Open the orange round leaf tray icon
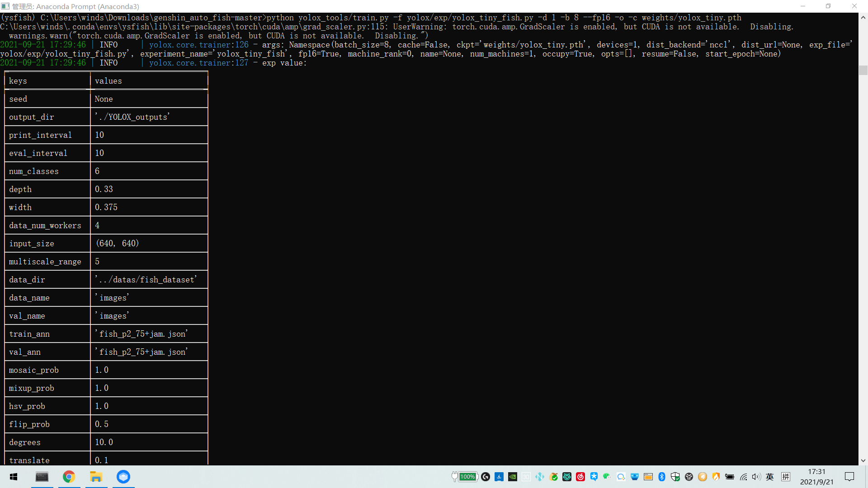The width and height of the screenshot is (868, 488). tap(703, 477)
